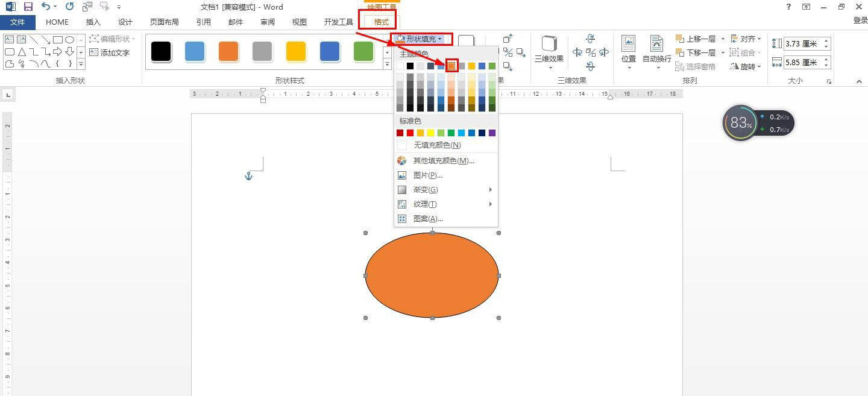Open the 3D Effects (三维效果) dropdown

click(x=549, y=52)
